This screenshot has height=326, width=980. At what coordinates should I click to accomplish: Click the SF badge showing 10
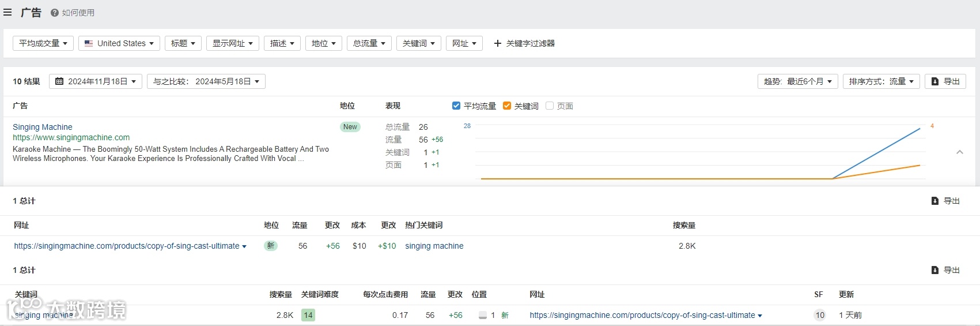tap(820, 315)
